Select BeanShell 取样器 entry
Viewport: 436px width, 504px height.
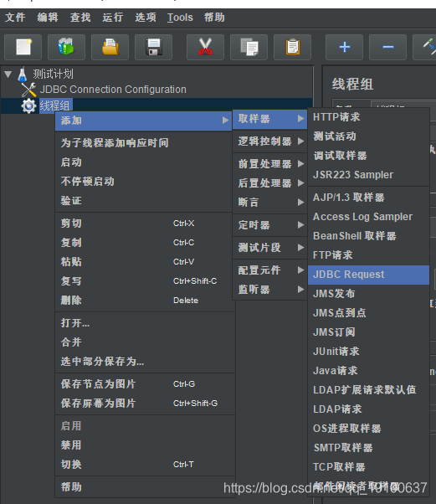(368, 236)
